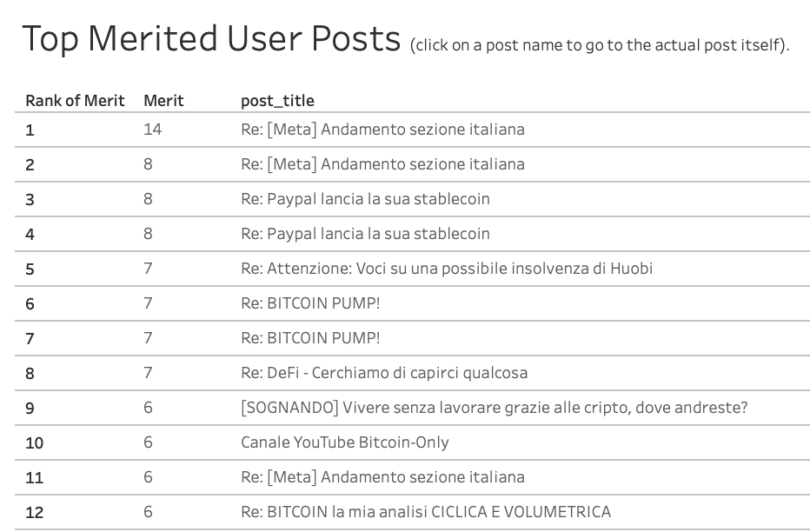810x532 pixels.
Task: Open the rank 4 Paypal stablecoin post
Action: [x=365, y=234]
